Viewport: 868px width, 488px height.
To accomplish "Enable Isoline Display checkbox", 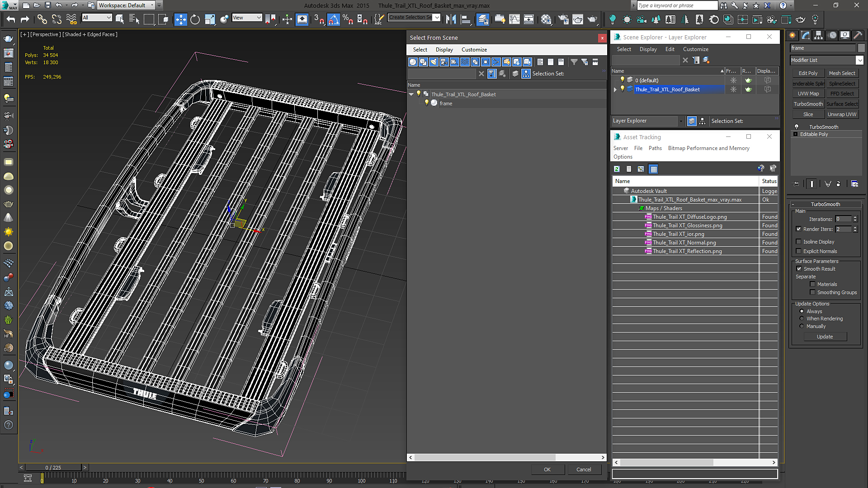I will tap(798, 242).
